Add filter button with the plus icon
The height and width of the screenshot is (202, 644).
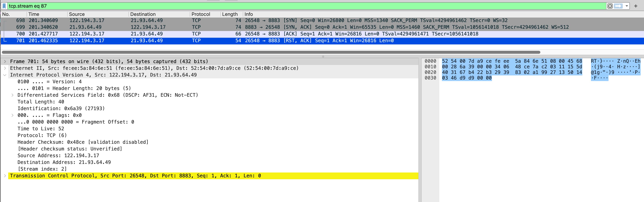click(x=636, y=6)
